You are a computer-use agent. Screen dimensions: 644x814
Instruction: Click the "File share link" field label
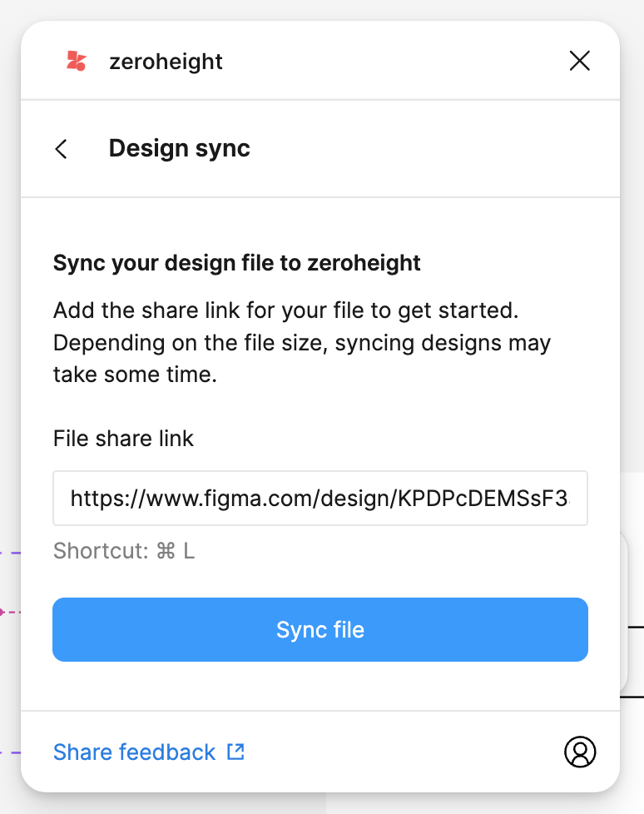(x=123, y=439)
